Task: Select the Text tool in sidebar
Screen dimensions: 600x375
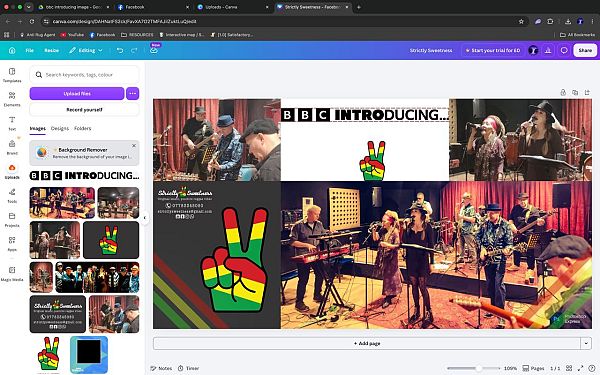Action: [12, 123]
